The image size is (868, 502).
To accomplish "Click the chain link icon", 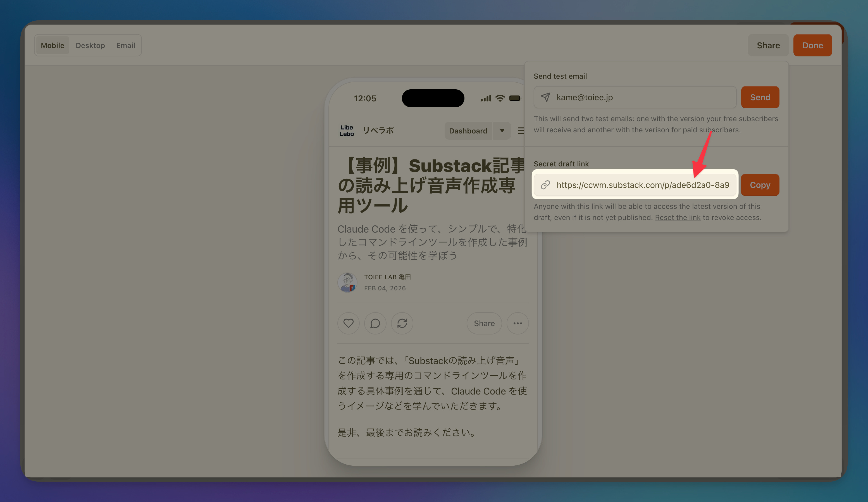I will click(x=545, y=185).
